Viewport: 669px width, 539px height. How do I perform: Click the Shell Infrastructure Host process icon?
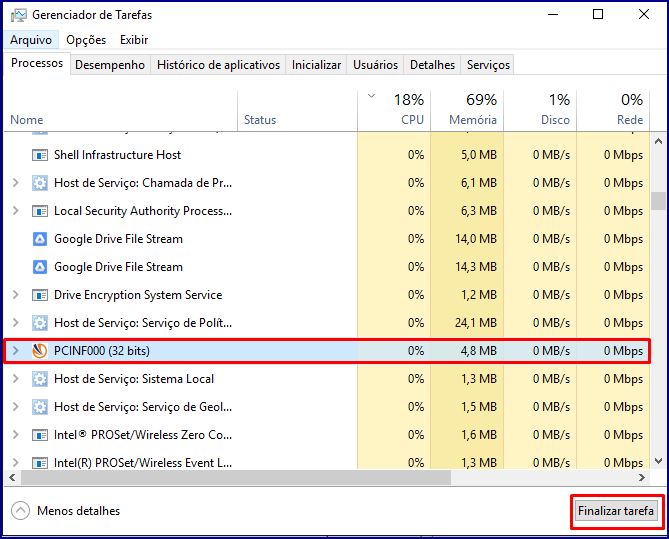tap(40, 155)
